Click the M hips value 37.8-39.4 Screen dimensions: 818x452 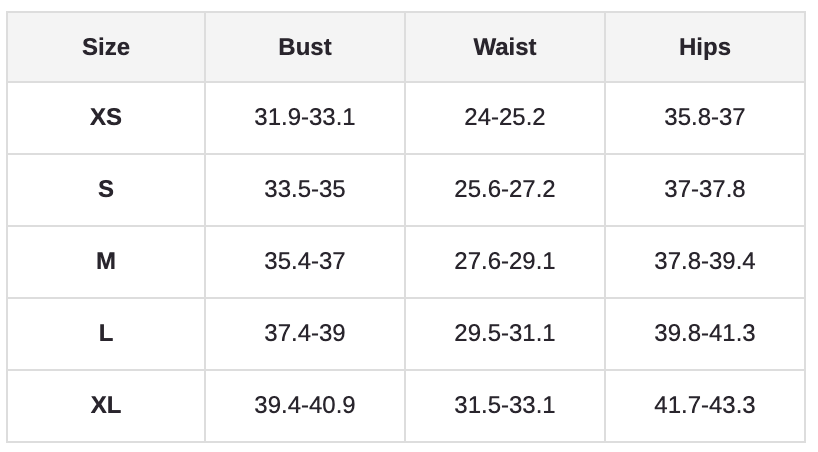[x=705, y=261]
